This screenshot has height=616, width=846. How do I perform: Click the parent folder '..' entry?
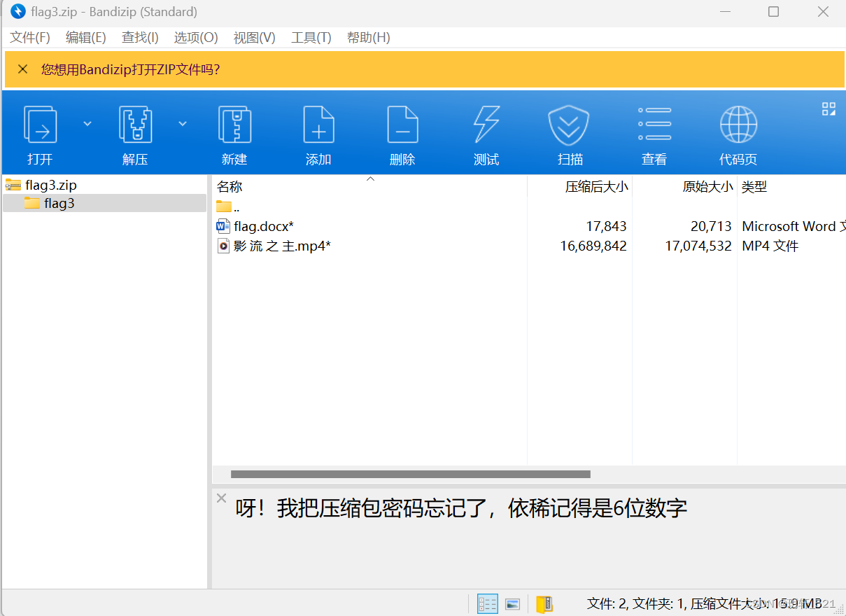[228, 207]
